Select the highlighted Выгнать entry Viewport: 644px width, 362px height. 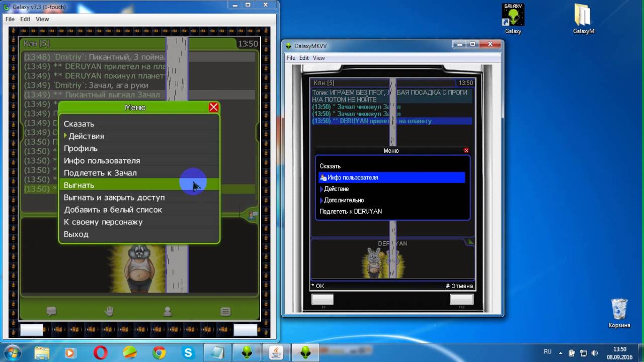pos(139,185)
